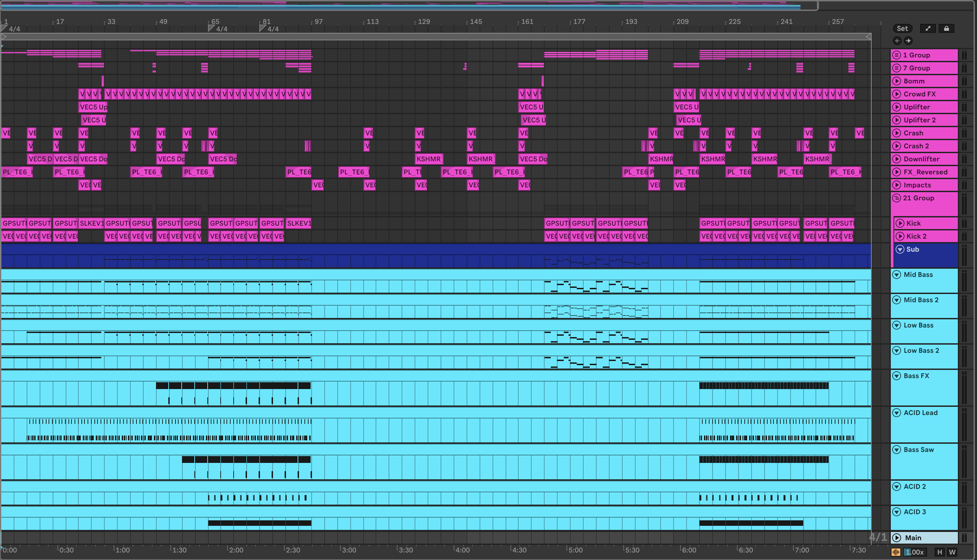Select the Main track name
Viewport: 977px width, 560px height.
click(x=913, y=538)
